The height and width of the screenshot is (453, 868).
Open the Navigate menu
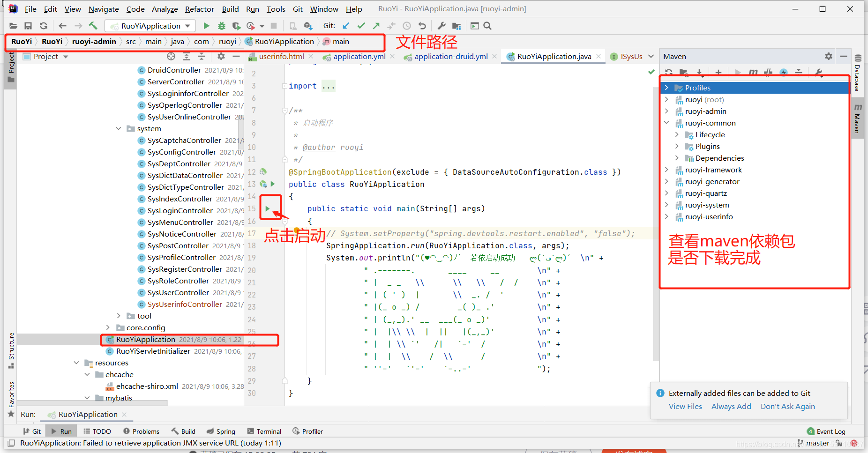(104, 9)
